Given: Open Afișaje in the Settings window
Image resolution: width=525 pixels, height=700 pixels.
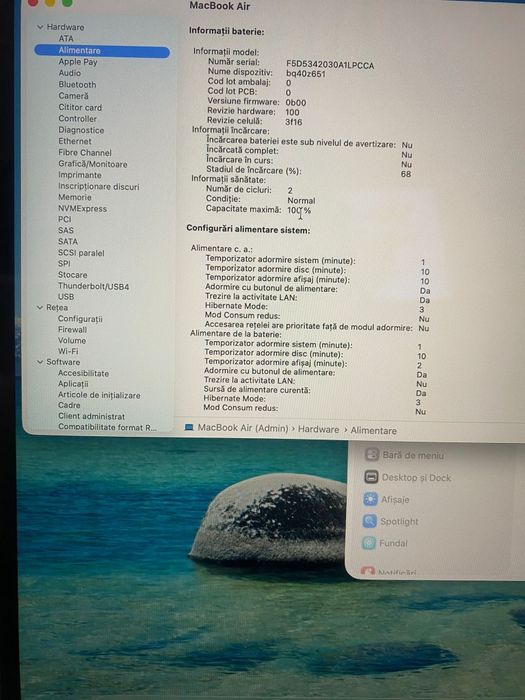Looking at the screenshot, I should pos(387,500).
